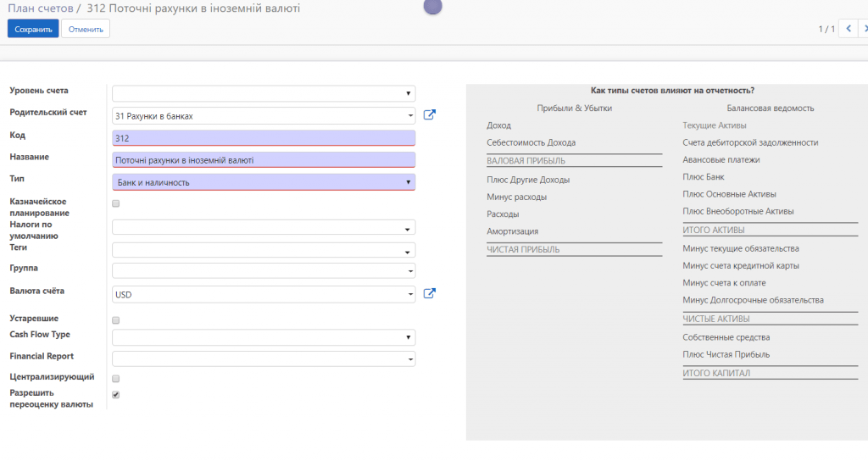Open external link for USD currency
This screenshot has width=868, height=461.
click(430, 293)
